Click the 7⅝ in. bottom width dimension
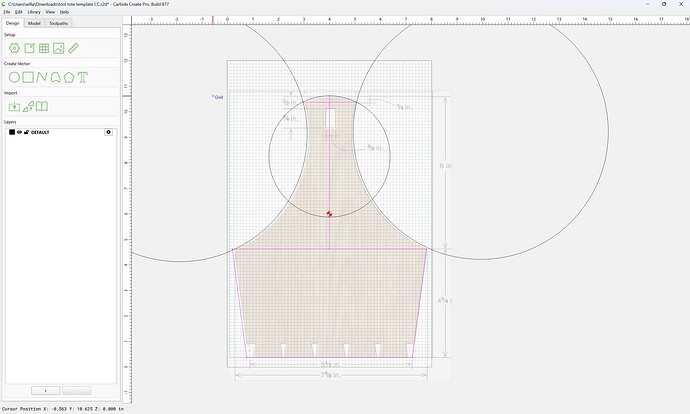Image resolution: width=690 pixels, height=414 pixels. pyautogui.click(x=330, y=375)
